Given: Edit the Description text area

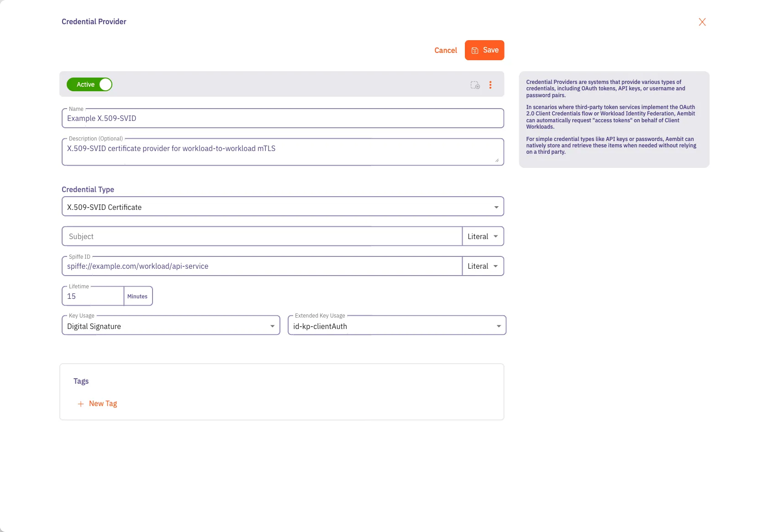Looking at the screenshot, I should (283, 152).
